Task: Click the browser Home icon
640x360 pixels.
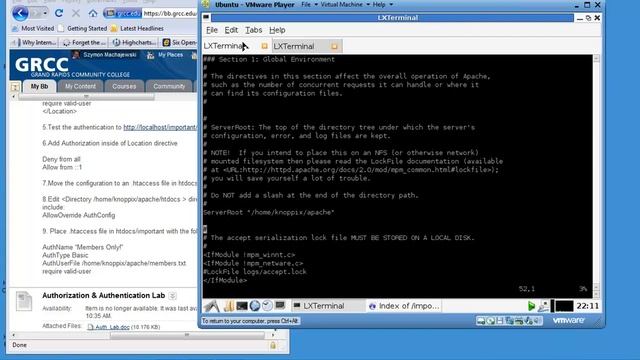Action: pos(93,13)
